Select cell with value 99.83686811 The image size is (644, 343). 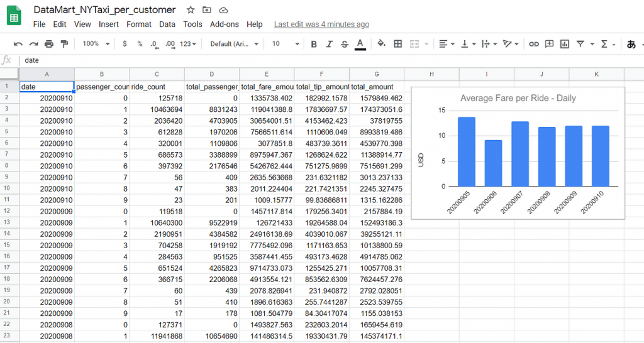tap(321, 200)
